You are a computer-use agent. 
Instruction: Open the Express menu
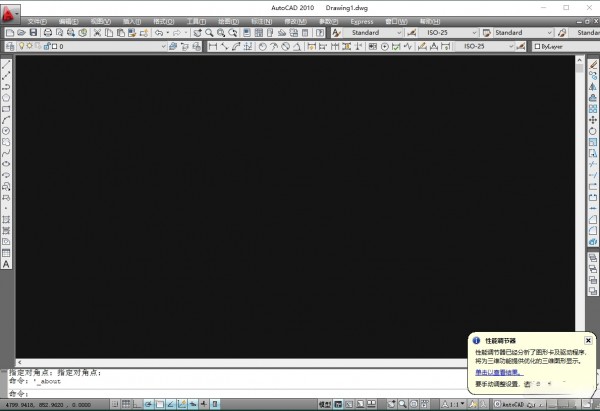pos(362,21)
